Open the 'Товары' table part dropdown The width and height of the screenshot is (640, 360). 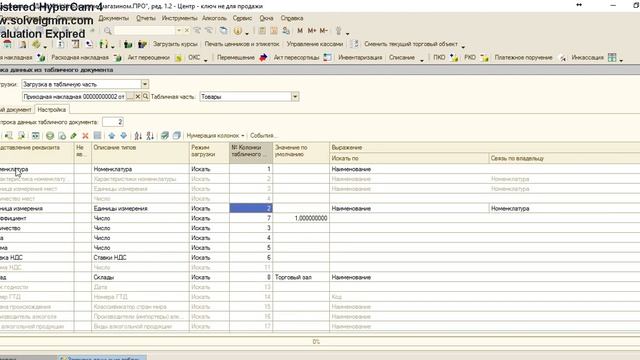(295, 97)
